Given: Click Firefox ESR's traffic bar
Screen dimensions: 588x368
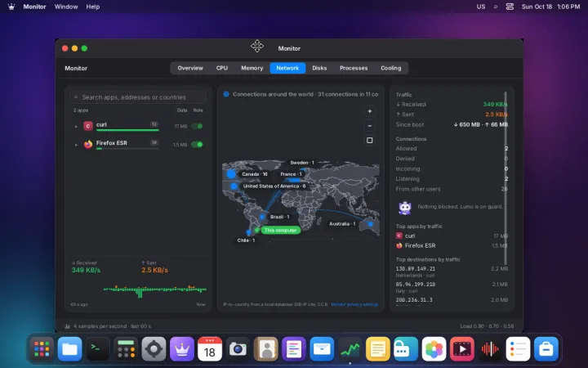Looking at the screenshot, I should [x=127, y=149].
